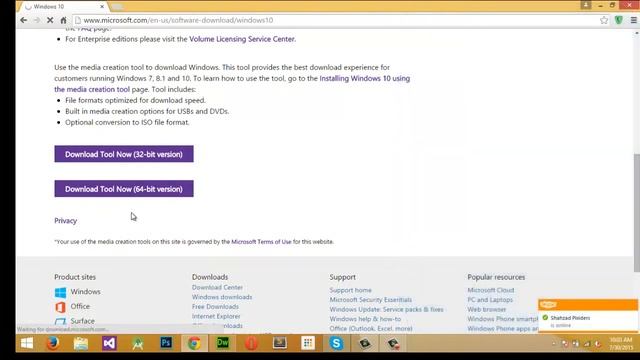This screenshot has width=640, height=360.
Task: Bookmark this page with the star icon
Action: 604,20
